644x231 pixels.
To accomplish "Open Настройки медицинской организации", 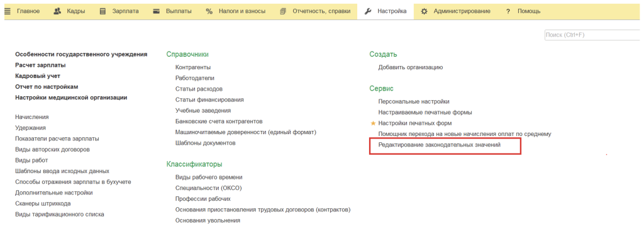I will click(x=71, y=98).
